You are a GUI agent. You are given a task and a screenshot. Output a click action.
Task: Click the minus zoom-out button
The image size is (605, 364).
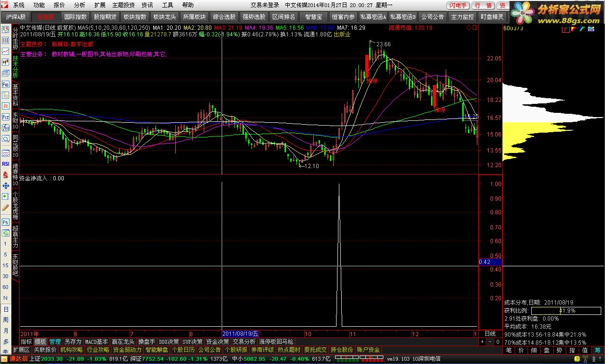[x=490, y=341]
